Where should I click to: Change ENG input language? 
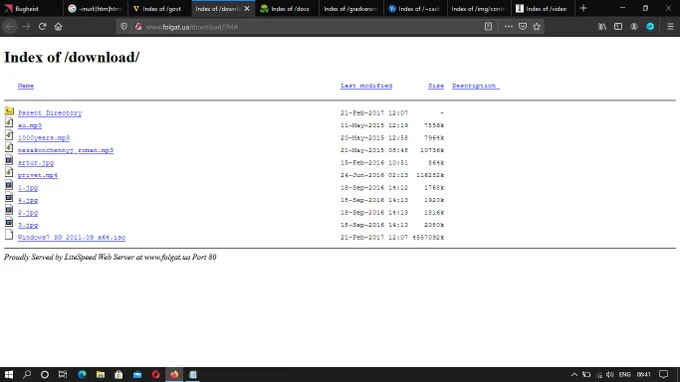click(x=624, y=374)
